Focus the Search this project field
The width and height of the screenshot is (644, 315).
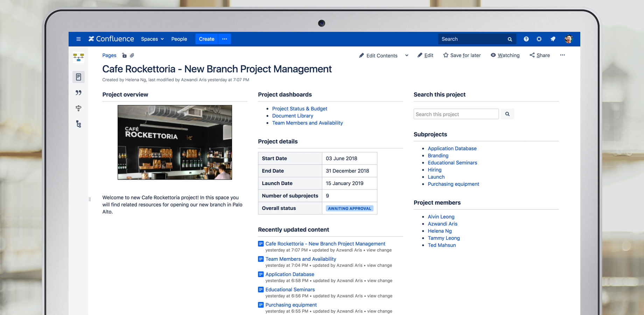[456, 114]
